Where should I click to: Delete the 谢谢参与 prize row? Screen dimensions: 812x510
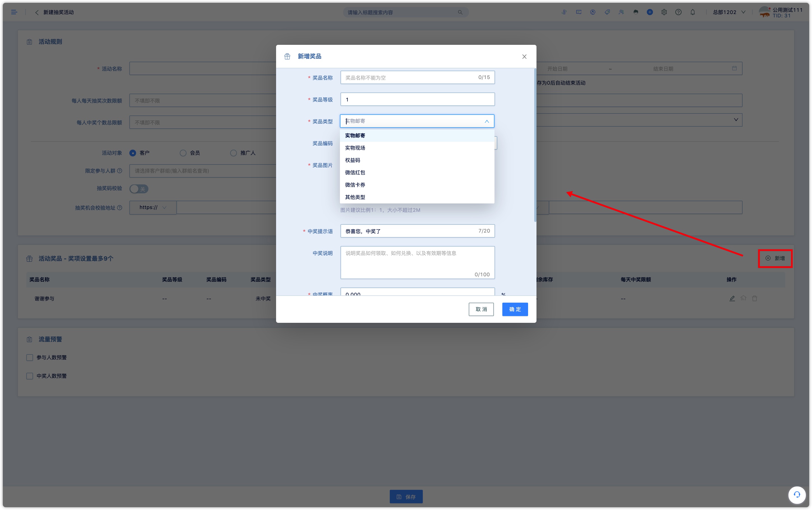point(755,298)
